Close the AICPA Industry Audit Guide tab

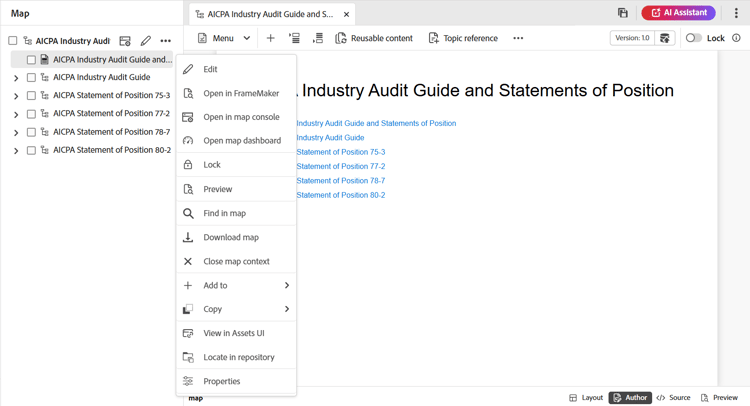(346, 14)
